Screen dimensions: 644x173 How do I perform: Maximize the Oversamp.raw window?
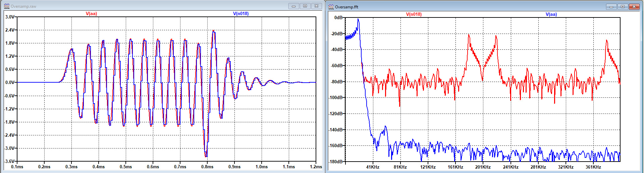(x=305, y=6)
